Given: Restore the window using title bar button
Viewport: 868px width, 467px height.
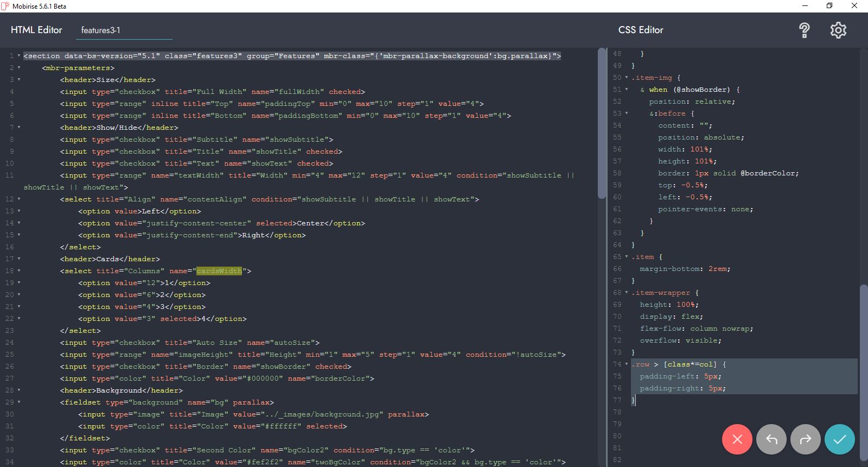Looking at the screenshot, I should [829, 6].
